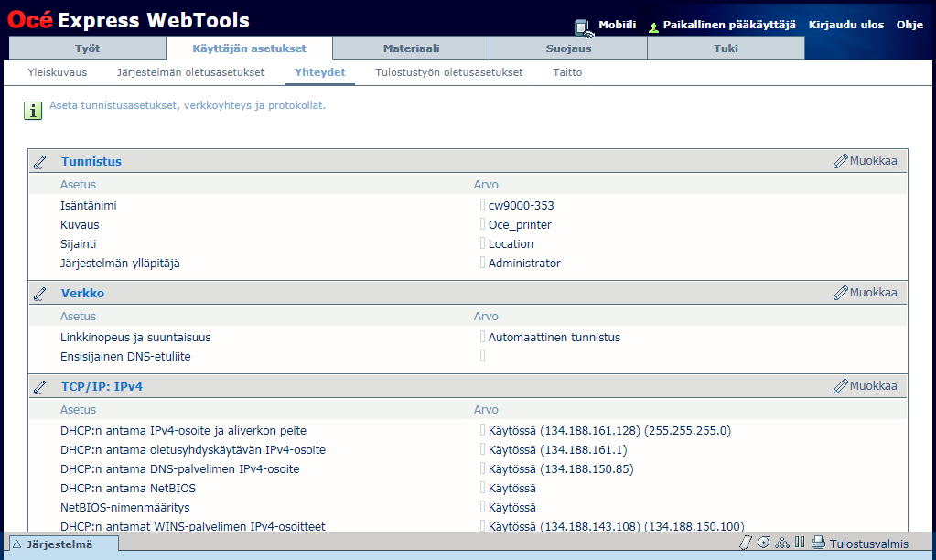Collapse the Verkko section header
Image resolution: width=936 pixels, height=560 pixels.
click(82, 294)
